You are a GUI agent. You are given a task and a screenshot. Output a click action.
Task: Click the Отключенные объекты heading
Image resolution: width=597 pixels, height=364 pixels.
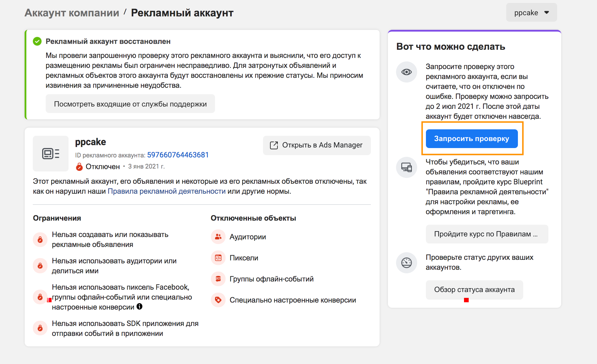[253, 218]
